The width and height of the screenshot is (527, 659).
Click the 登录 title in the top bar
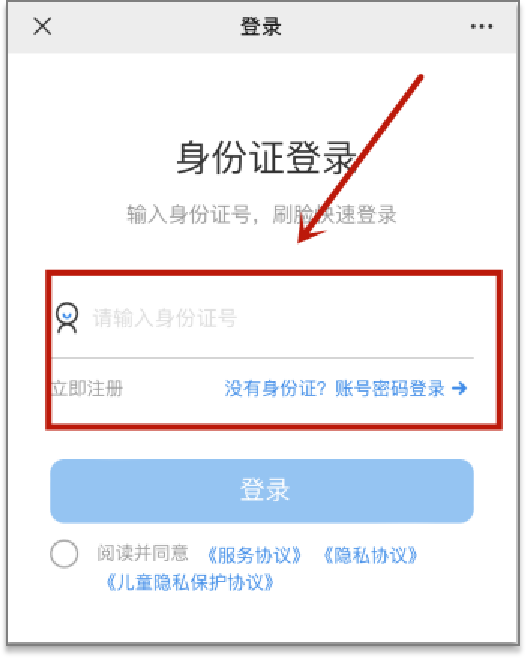261,26
